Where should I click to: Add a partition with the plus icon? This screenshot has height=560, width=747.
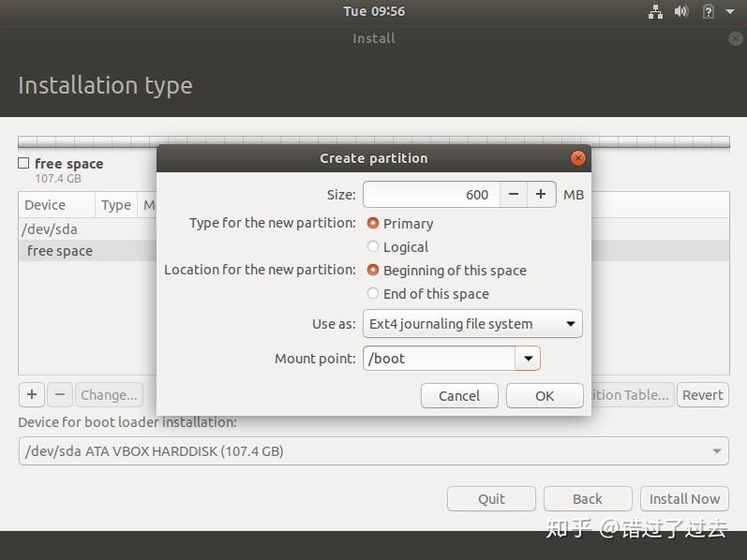point(32,395)
